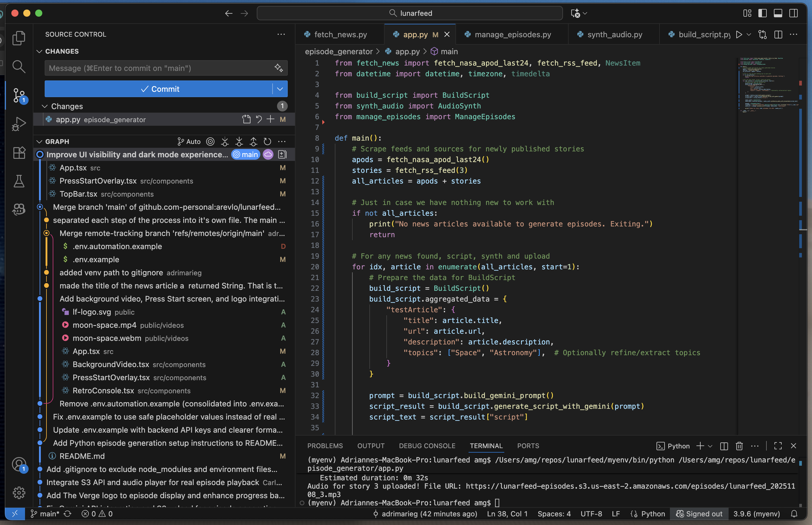Open the Extensions view
The image size is (812, 525).
point(19,153)
